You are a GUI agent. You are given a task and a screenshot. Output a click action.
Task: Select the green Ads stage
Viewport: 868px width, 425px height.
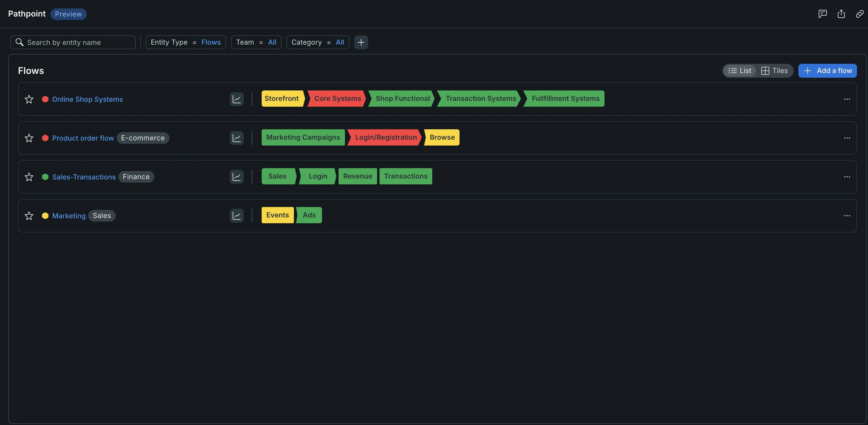tap(309, 215)
